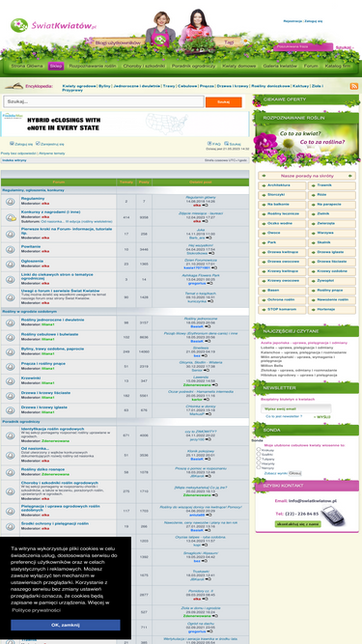Click the newsletter email input field
The width and height of the screenshot is (362, 644).
click(x=296, y=408)
